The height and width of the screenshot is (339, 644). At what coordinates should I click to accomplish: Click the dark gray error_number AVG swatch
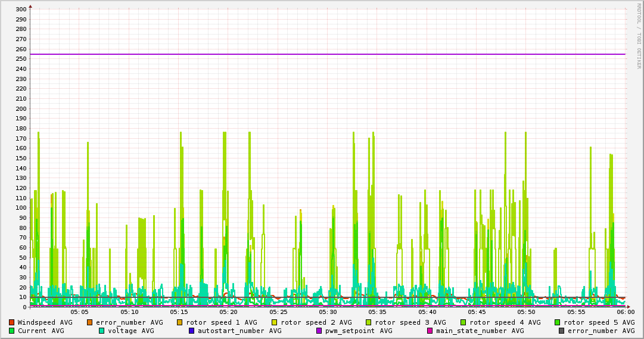(x=562, y=331)
